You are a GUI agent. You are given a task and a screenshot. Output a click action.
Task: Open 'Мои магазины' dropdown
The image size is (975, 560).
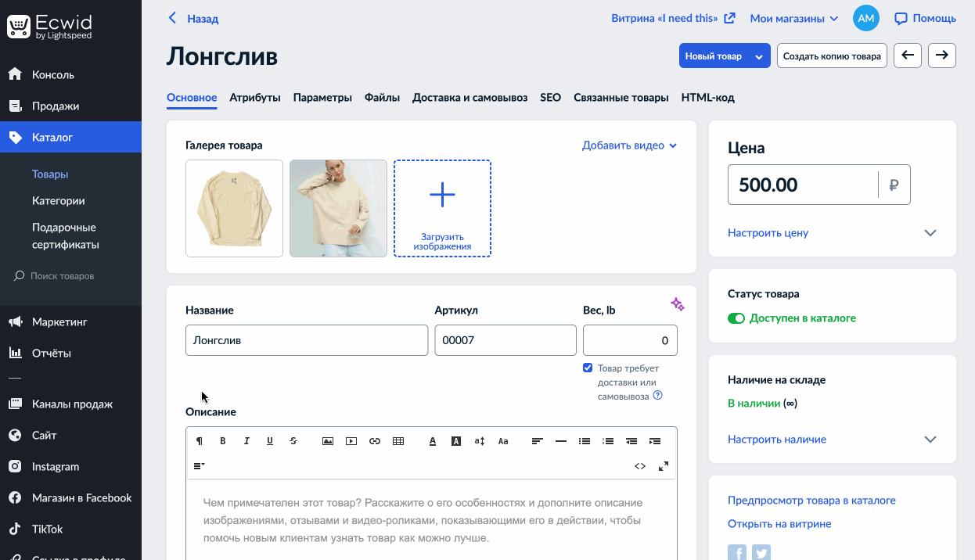[794, 18]
